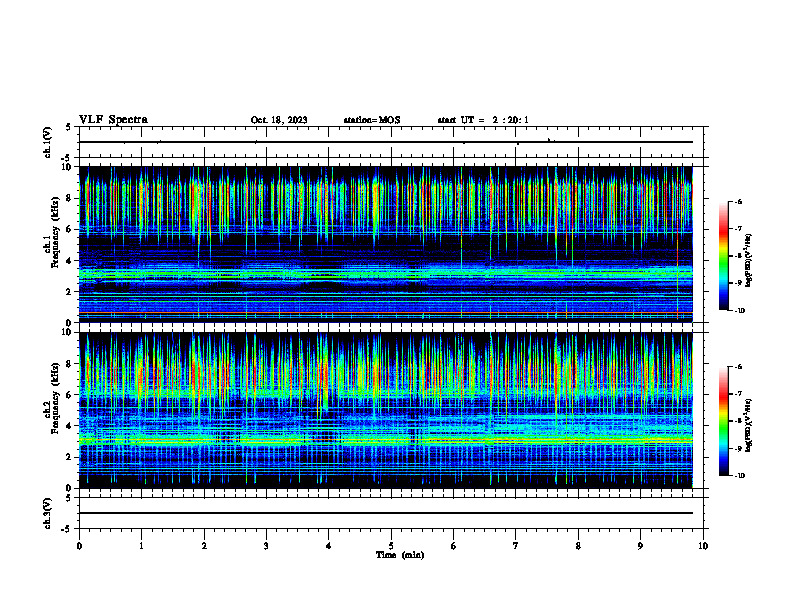Click the "ch.3(V)" axis label
792x612 pixels.
pos(48,513)
